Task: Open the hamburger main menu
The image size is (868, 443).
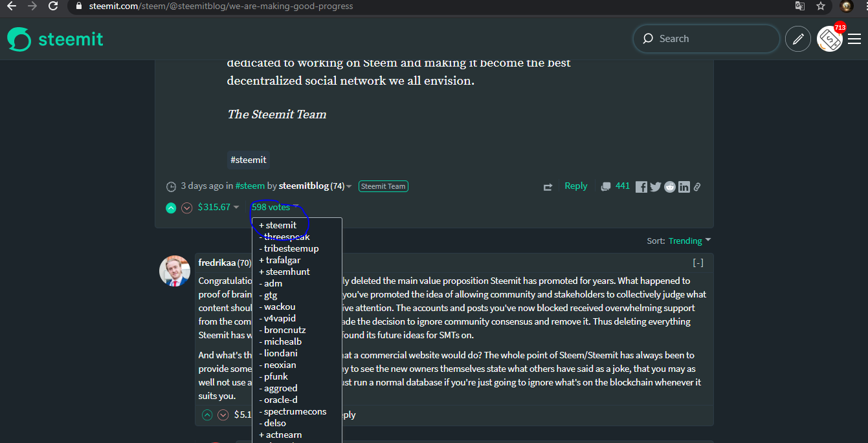Action: pos(854,39)
